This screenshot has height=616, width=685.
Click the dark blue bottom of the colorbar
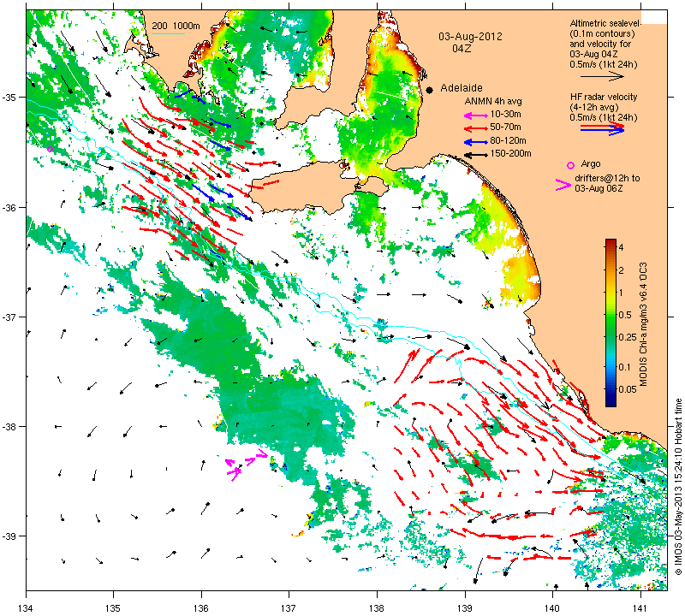pos(611,402)
